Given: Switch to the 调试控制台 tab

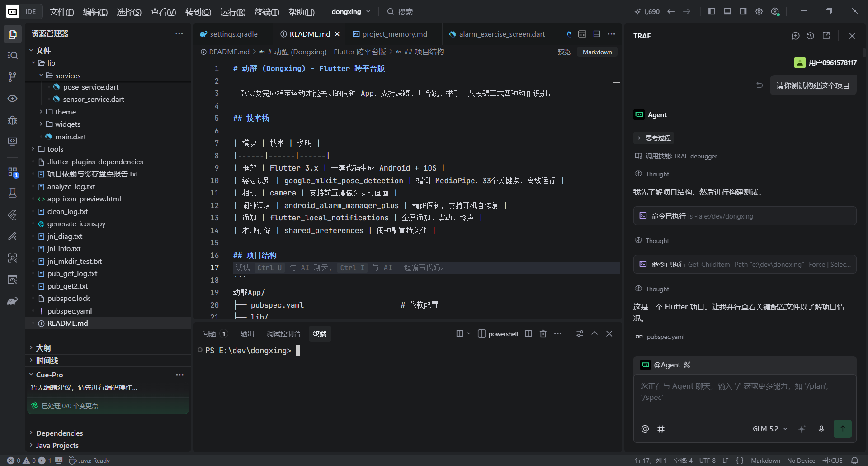Looking at the screenshot, I should [x=283, y=333].
